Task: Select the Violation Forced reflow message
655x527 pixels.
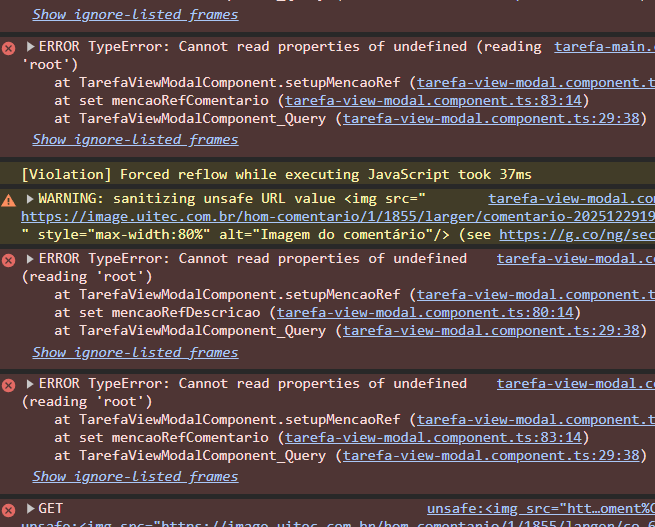Action: tap(276, 175)
